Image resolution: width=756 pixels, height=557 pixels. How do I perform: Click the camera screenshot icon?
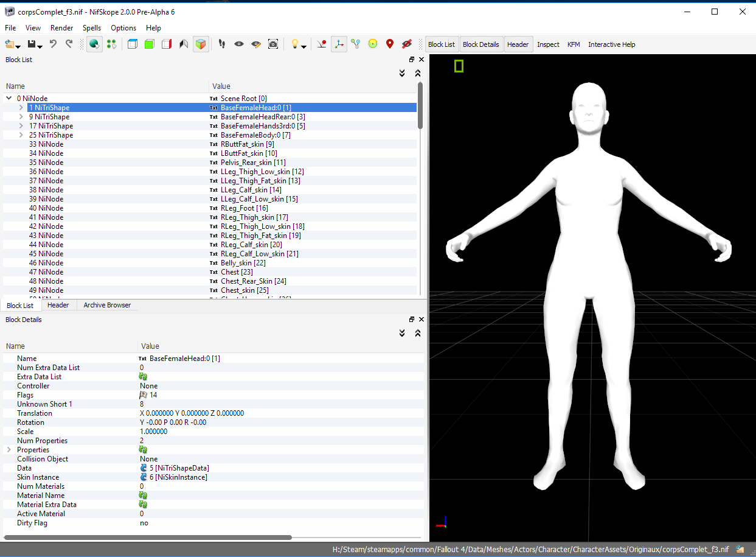coord(273,44)
